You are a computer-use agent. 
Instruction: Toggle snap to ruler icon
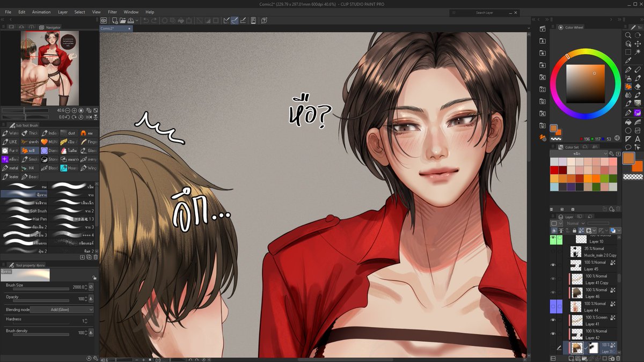tap(226, 20)
